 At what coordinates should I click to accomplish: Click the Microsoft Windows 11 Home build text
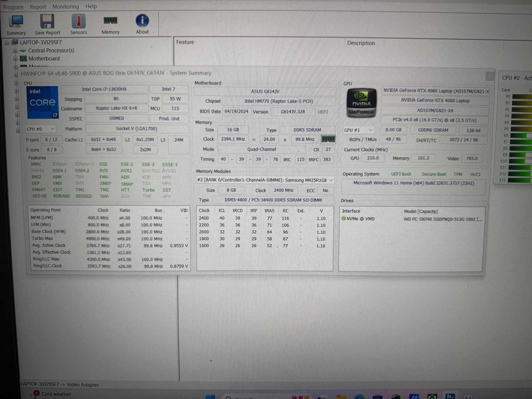414,183
